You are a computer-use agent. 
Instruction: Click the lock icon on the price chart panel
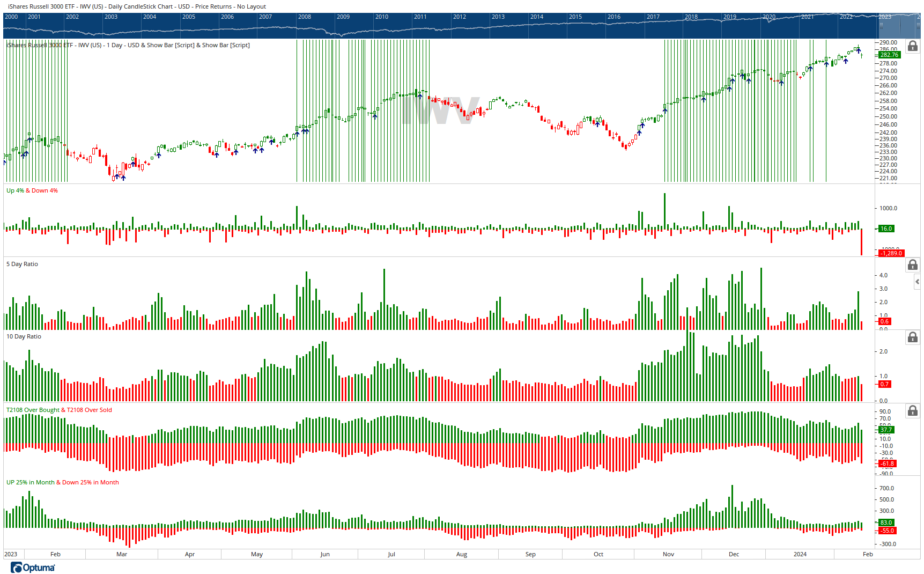click(x=913, y=46)
